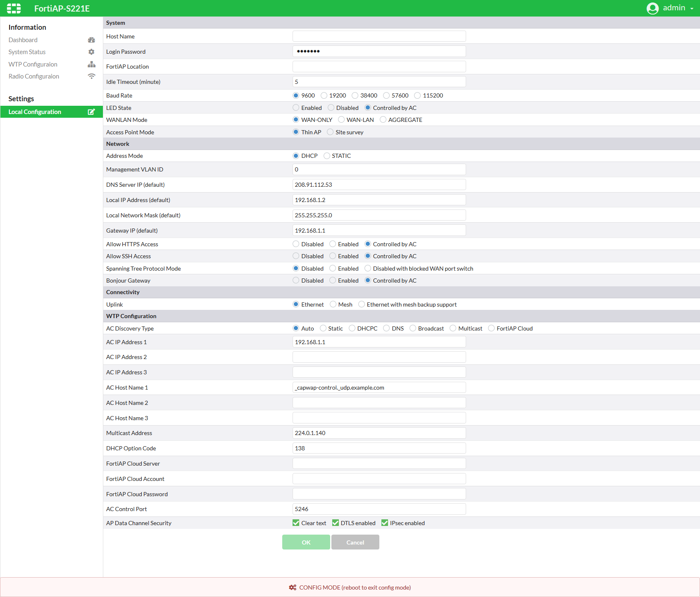Click the Multicast Address field
Viewport: 700px width, 597px height.
coord(379,433)
